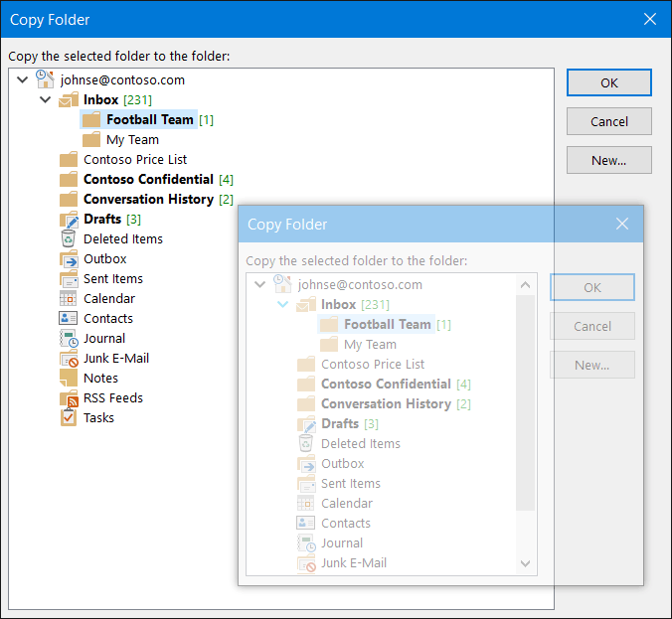672x619 pixels.
Task: Close the faded Copy Folder dialog
Action: click(622, 224)
